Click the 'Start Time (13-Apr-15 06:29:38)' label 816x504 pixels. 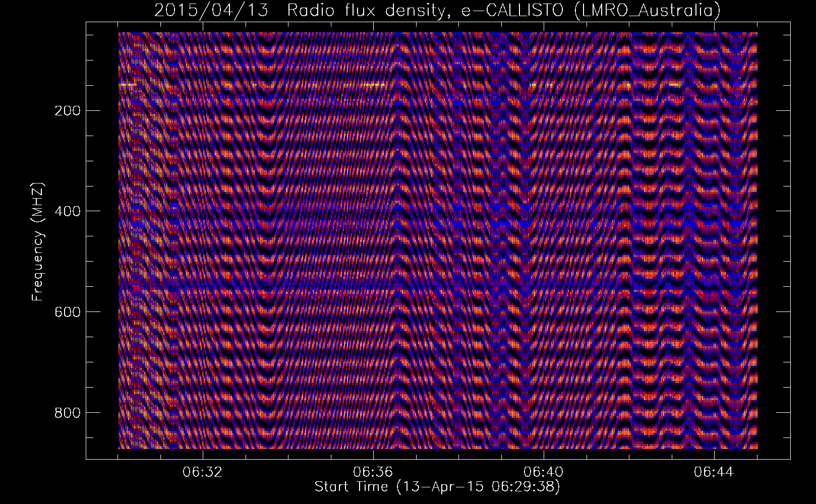pos(437,487)
